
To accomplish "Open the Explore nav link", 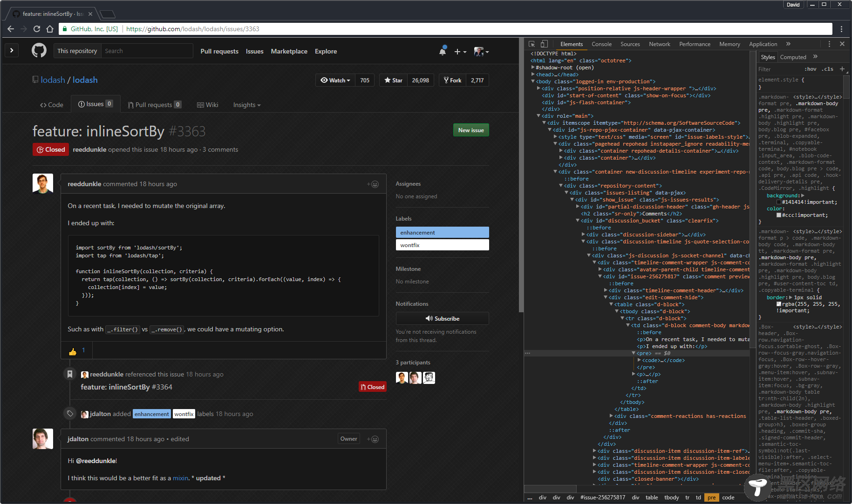I will [326, 51].
